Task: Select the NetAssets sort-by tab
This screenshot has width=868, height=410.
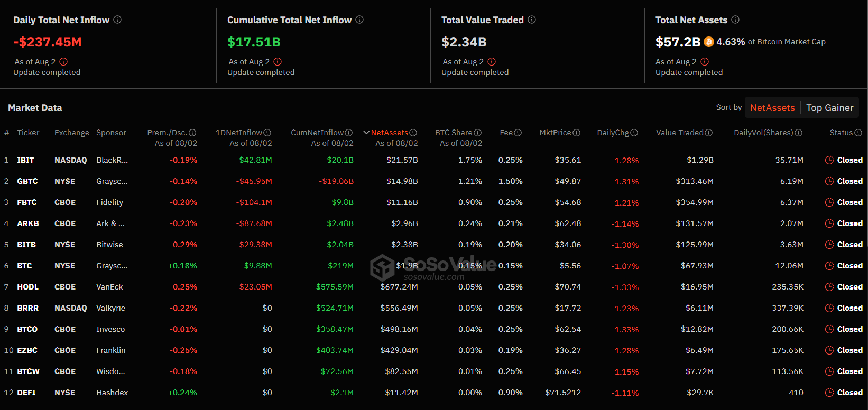Action: pos(772,108)
